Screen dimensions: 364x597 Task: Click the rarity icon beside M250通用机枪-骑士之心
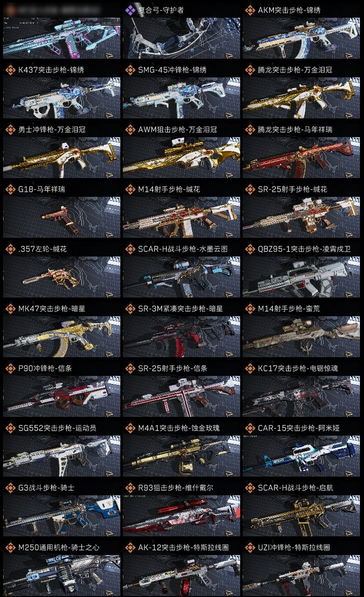point(10,547)
